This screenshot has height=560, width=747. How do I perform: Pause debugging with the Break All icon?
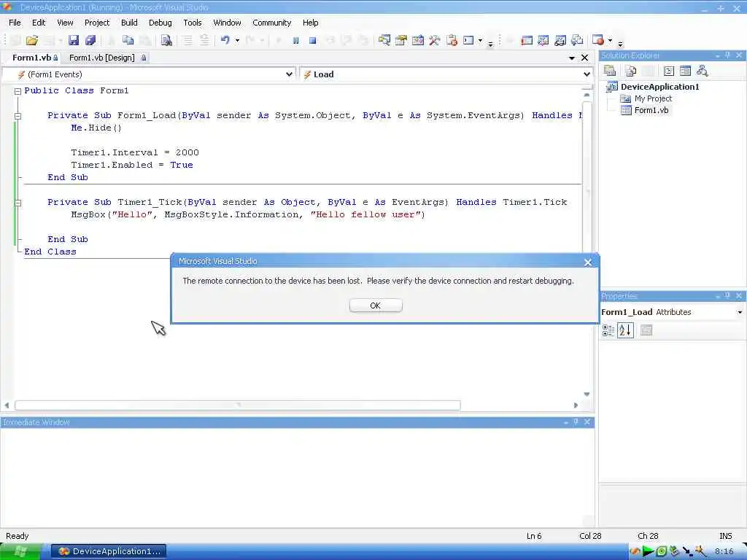click(296, 41)
